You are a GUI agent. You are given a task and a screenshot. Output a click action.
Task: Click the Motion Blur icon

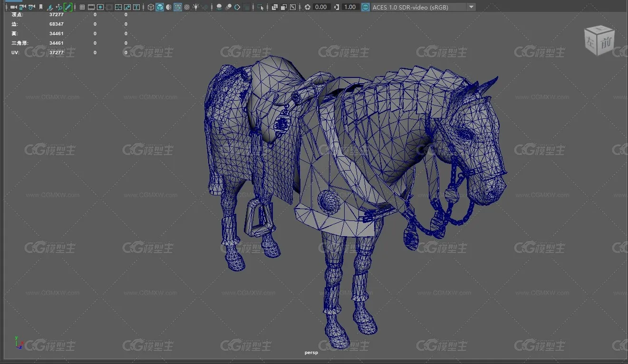[228, 7]
